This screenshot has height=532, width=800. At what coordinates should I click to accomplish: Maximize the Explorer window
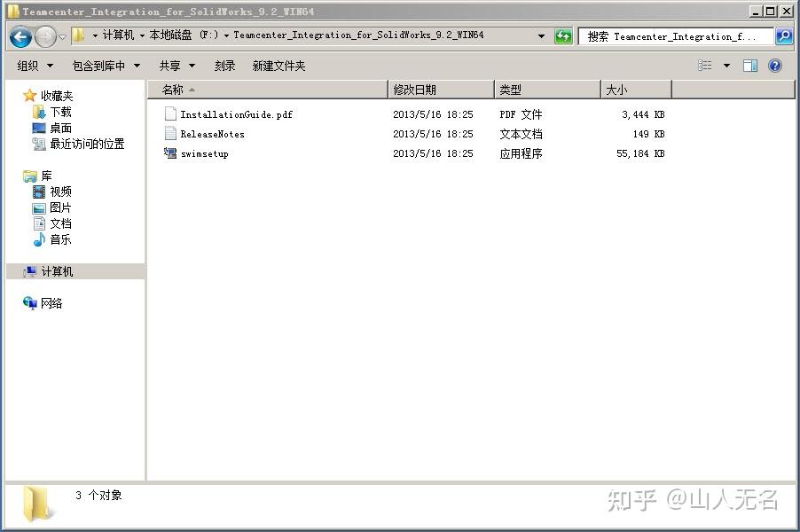[771, 11]
